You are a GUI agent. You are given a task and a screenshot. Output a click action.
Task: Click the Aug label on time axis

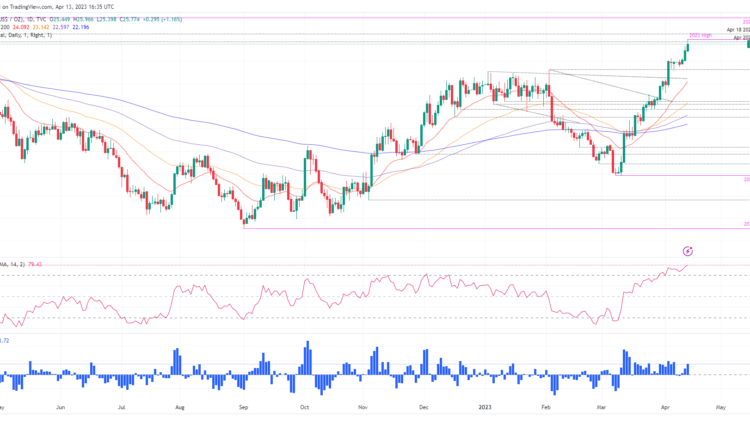180,408
